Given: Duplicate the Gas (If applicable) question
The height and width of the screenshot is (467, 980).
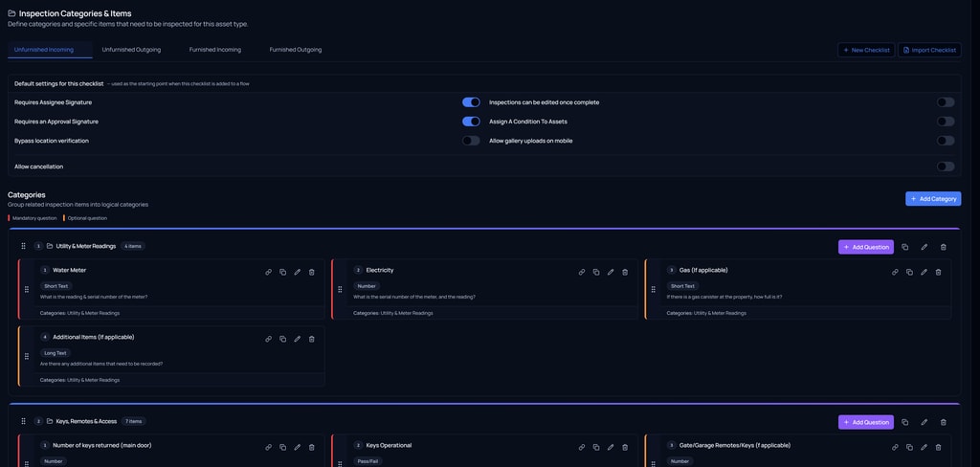Looking at the screenshot, I should click(909, 272).
